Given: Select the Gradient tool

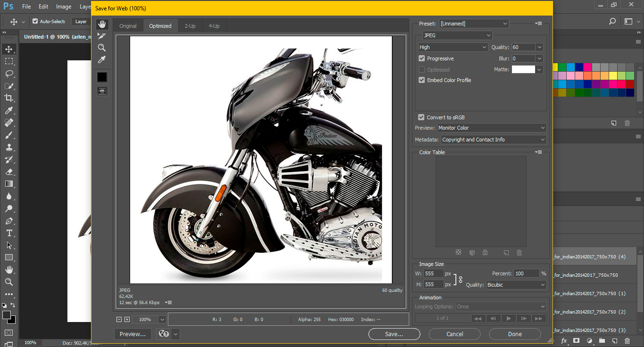Looking at the screenshot, I should 9,184.
